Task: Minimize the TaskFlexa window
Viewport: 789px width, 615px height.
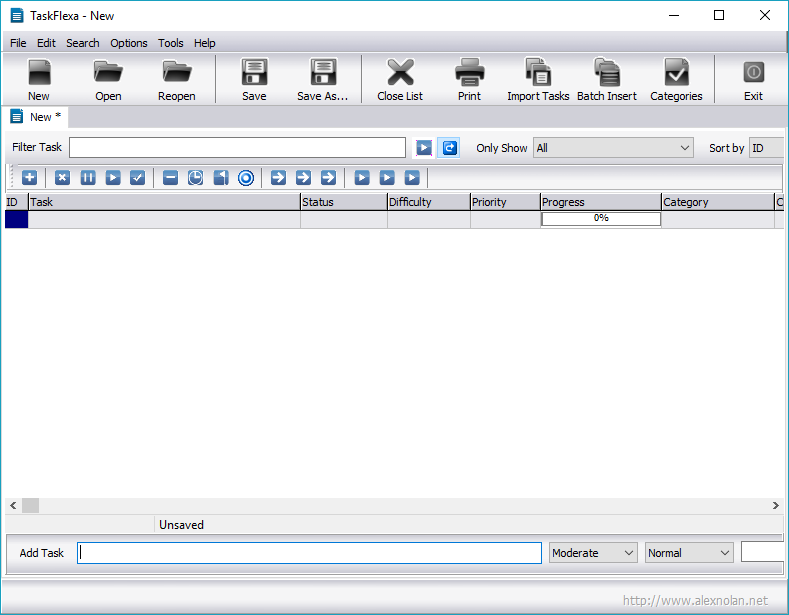Action: pyautogui.click(x=674, y=16)
